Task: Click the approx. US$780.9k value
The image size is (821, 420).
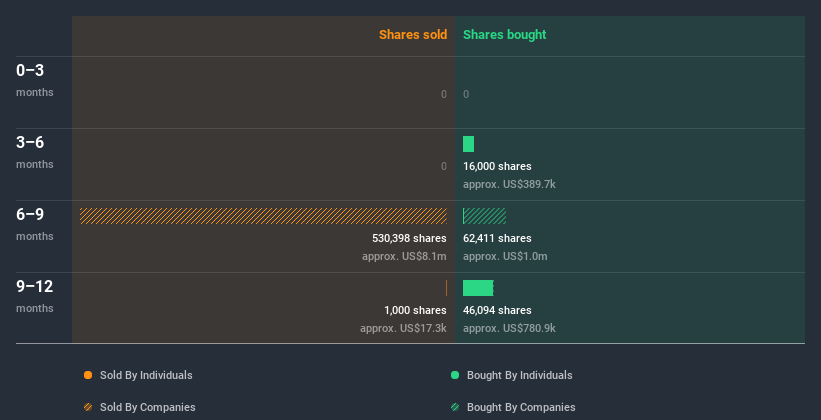Action: tap(509, 328)
